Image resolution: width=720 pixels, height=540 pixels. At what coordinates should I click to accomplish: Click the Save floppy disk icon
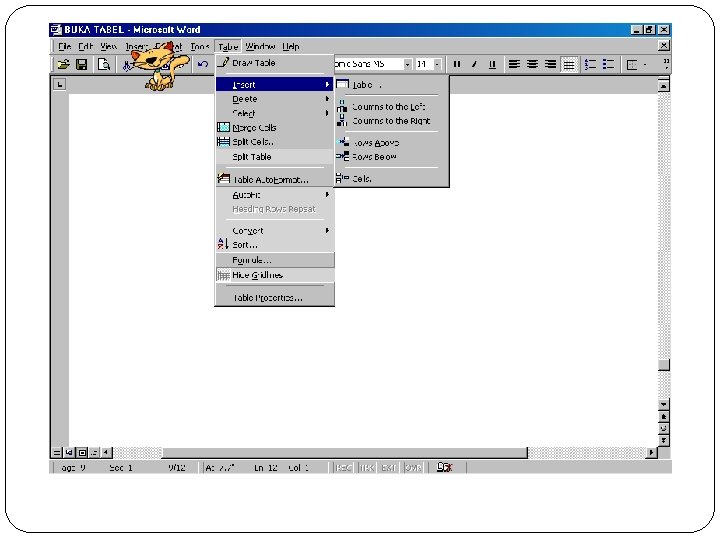pyautogui.click(x=82, y=64)
